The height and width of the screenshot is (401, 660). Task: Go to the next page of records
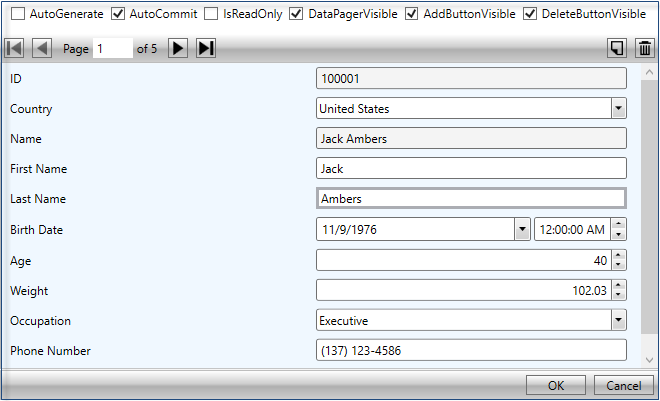point(178,48)
